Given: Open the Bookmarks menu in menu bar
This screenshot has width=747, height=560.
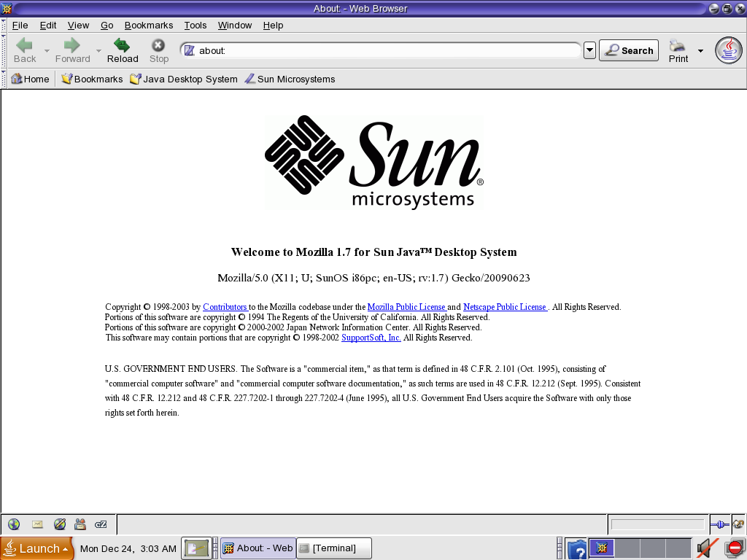Looking at the screenshot, I should tap(149, 26).
